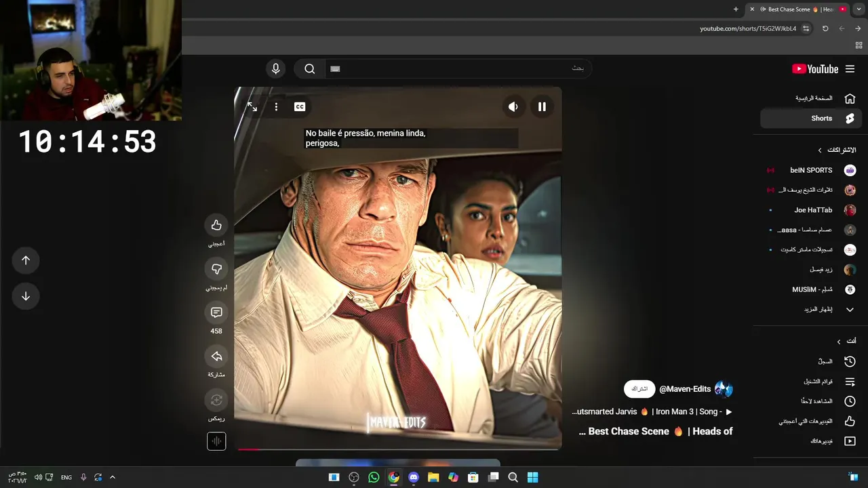Open WhatsApp from the taskbar
Image resolution: width=868 pixels, height=488 pixels.
[374, 477]
